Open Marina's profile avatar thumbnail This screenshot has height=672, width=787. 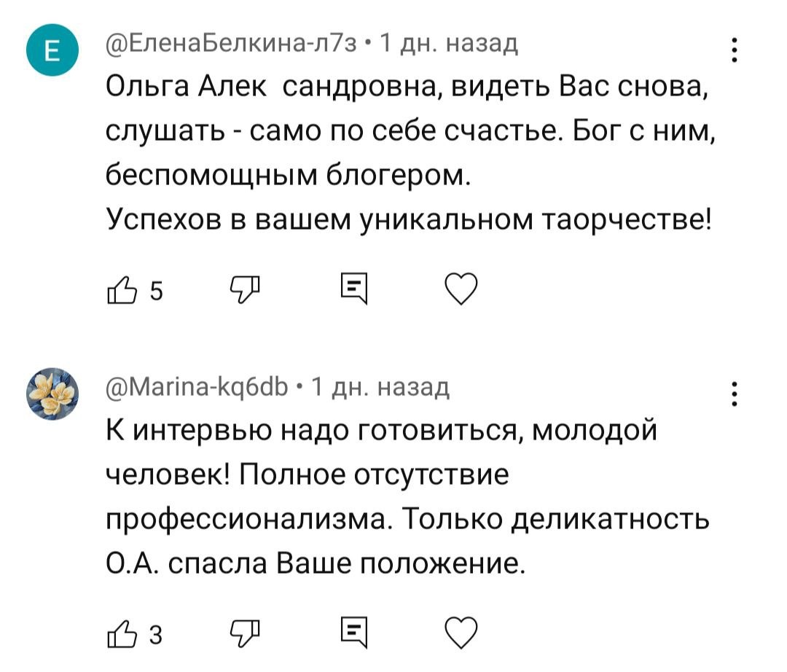(54, 391)
